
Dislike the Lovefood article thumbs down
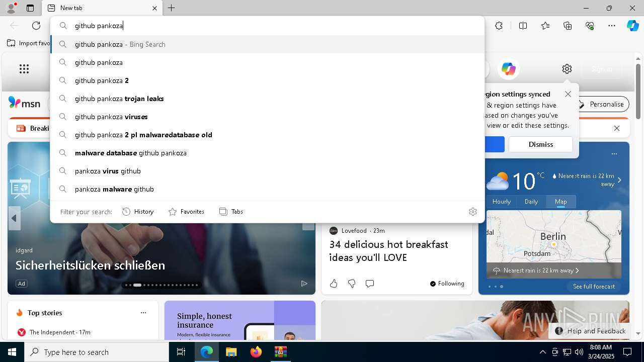pos(352,284)
